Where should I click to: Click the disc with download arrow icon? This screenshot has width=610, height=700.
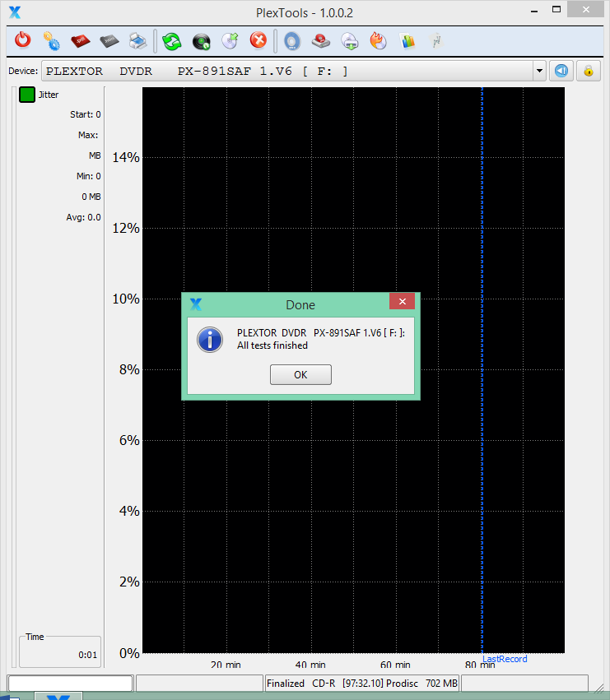(x=350, y=41)
